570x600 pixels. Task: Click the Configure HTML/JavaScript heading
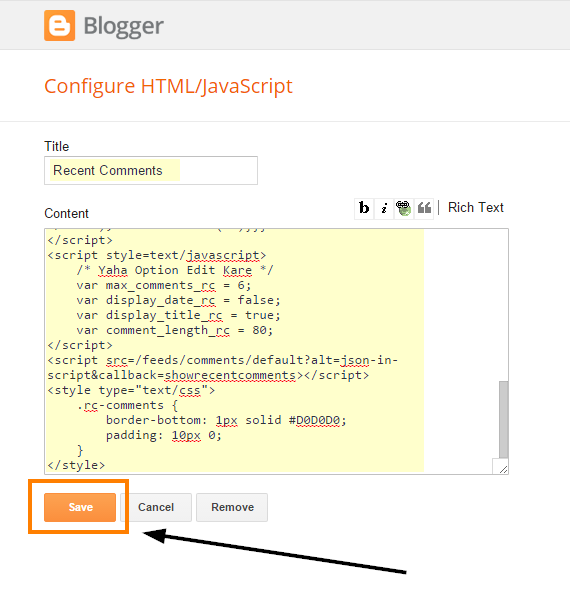168,86
